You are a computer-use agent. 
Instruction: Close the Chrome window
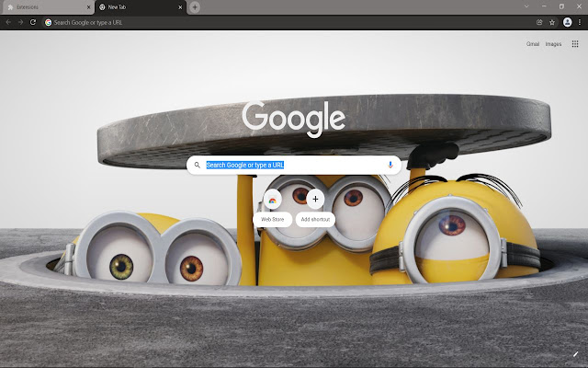click(x=579, y=6)
